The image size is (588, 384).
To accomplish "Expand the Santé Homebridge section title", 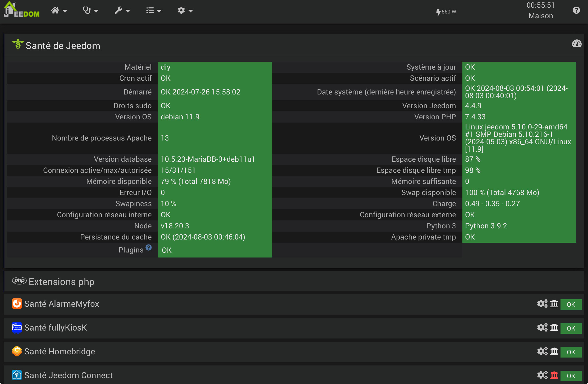I will (x=59, y=351).
